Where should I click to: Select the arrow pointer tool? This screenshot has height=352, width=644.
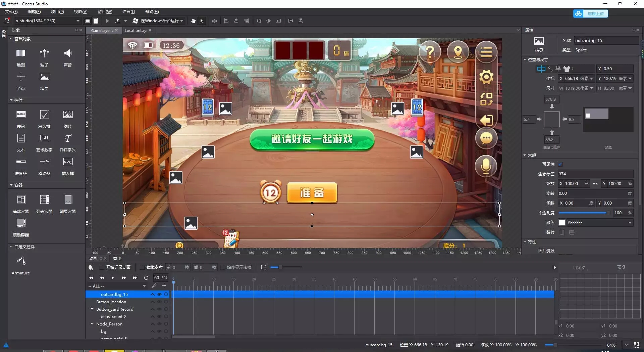pos(202,21)
